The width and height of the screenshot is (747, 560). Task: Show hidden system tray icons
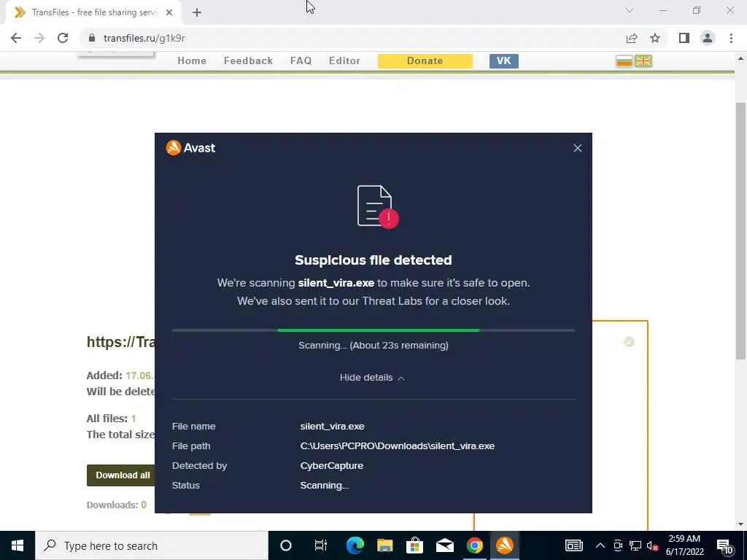tap(600, 545)
